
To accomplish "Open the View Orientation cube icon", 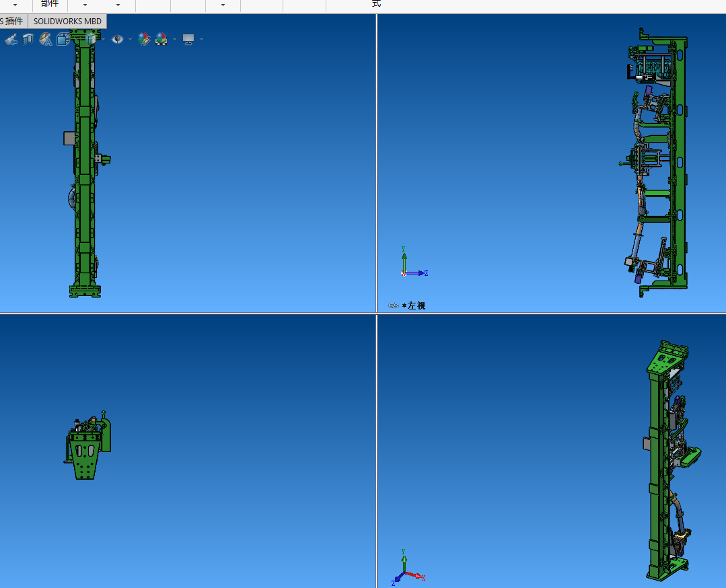I will pos(63,40).
